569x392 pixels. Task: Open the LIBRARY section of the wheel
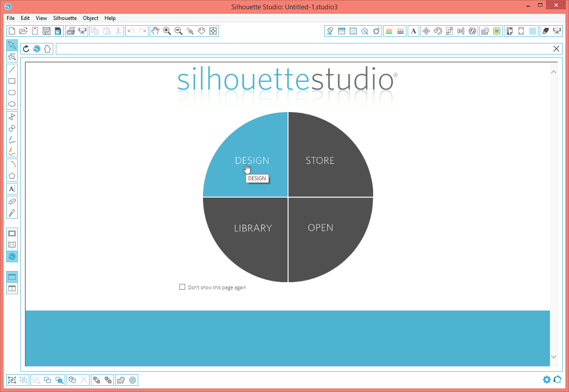253,228
